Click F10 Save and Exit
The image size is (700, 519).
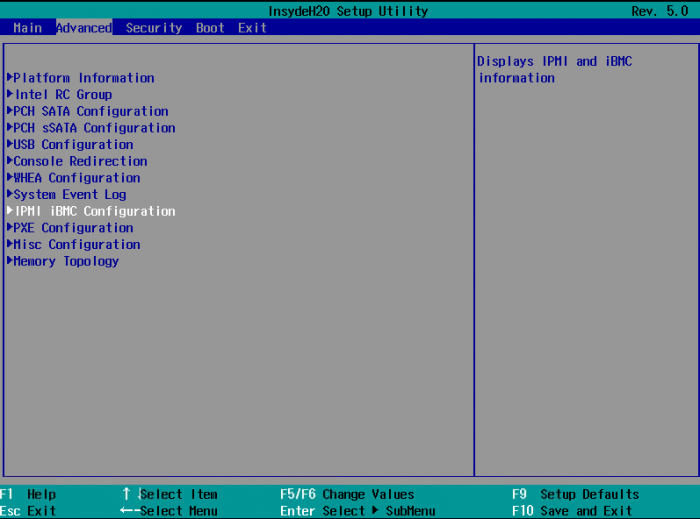[571, 511]
